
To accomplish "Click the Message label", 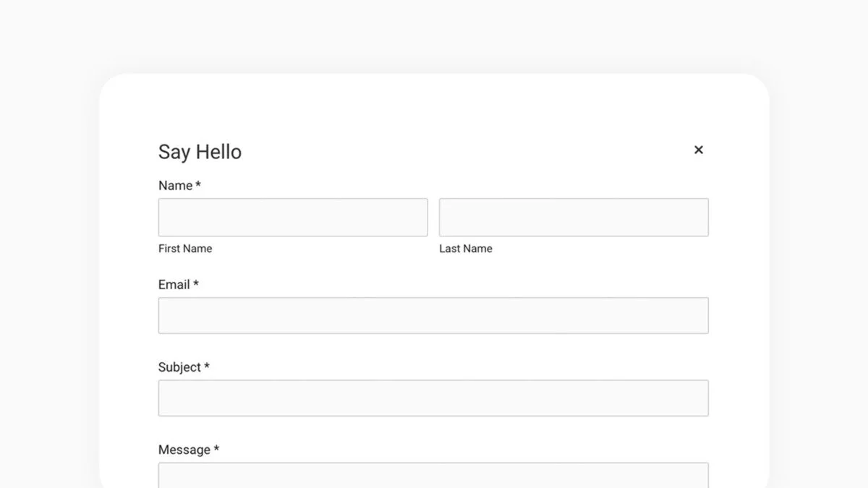I will pos(183,449).
